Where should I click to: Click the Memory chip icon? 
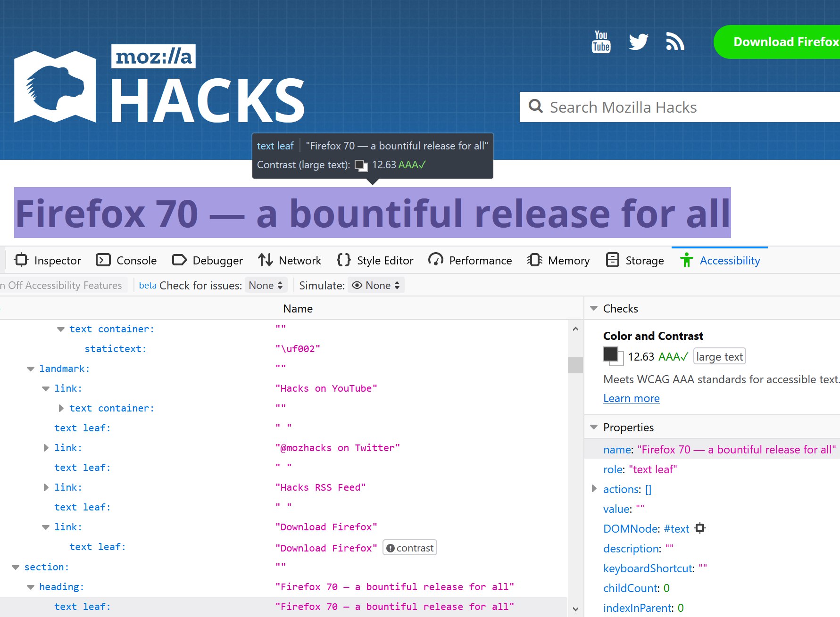pyautogui.click(x=534, y=260)
